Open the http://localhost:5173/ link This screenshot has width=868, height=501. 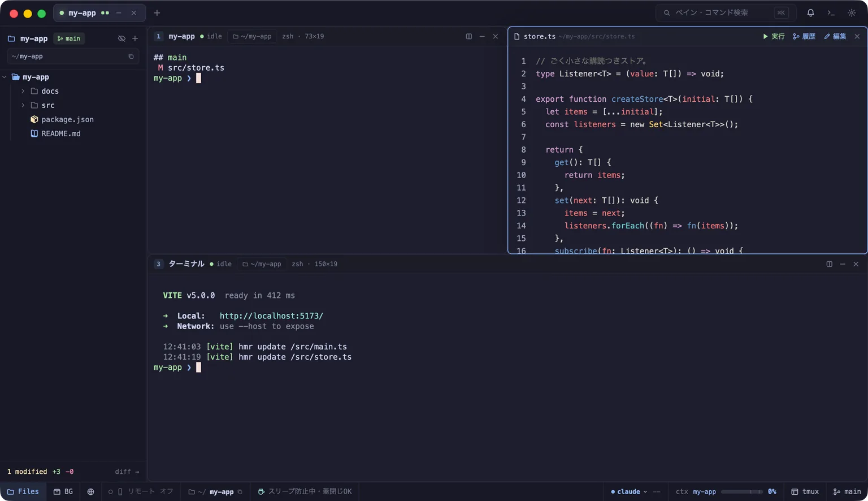tap(271, 316)
